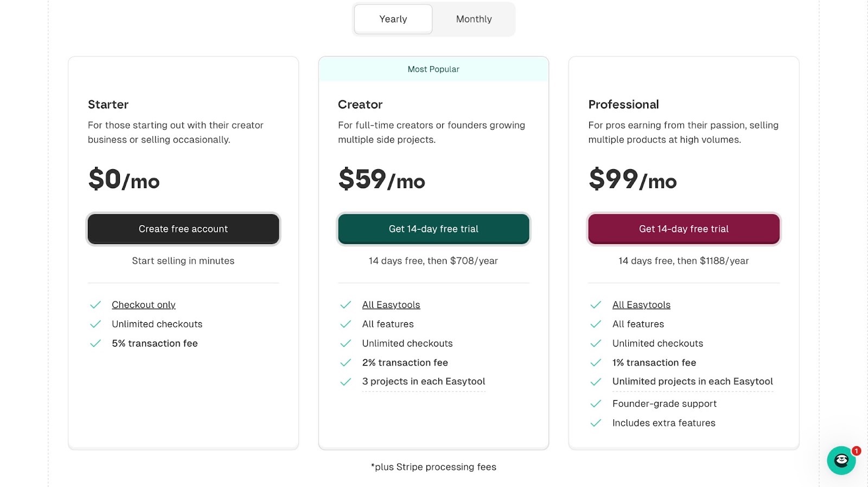This screenshot has width=868, height=487.
Task: Start Professional plan 14-day free trial
Action: 684,229
